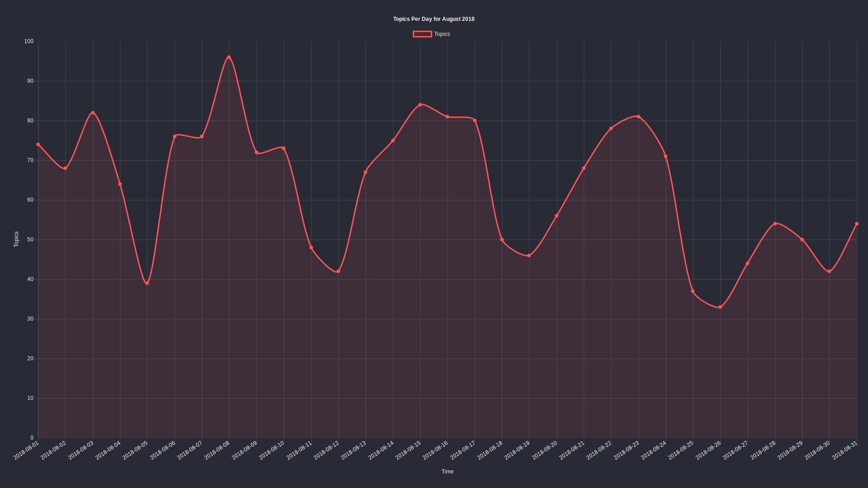
Task: Pick the 2018-08-09 data point
Action: point(256,152)
